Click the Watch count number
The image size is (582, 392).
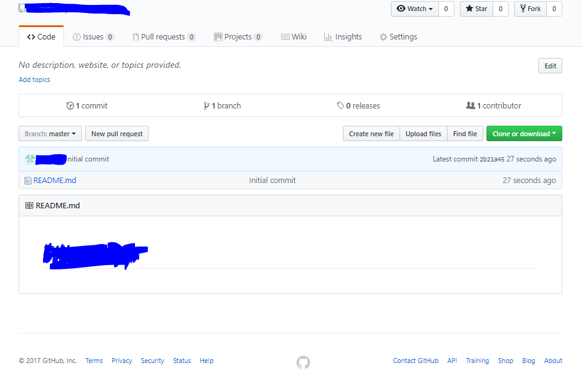(446, 9)
